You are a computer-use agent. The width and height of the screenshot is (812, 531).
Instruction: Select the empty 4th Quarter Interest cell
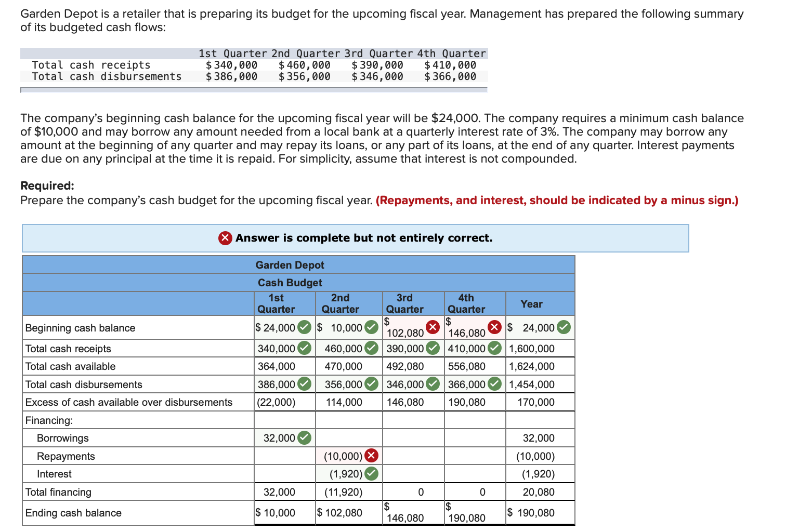coord(475,474)
